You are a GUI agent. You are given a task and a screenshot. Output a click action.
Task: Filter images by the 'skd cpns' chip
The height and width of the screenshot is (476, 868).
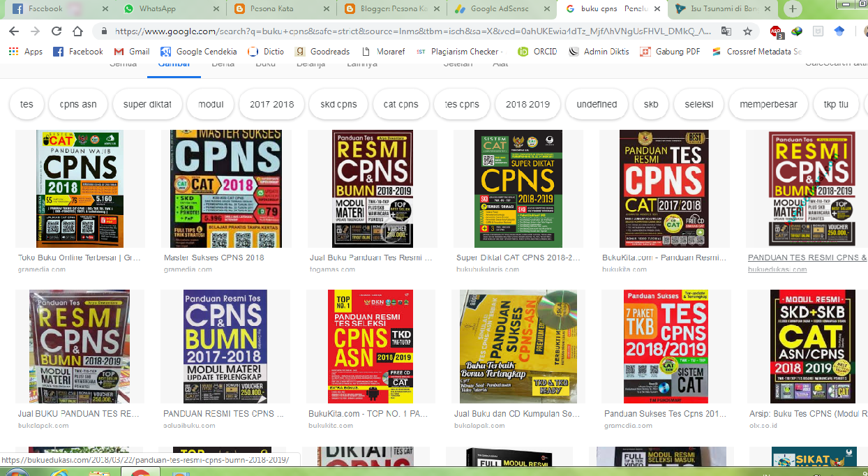click(x=338, y=105)
